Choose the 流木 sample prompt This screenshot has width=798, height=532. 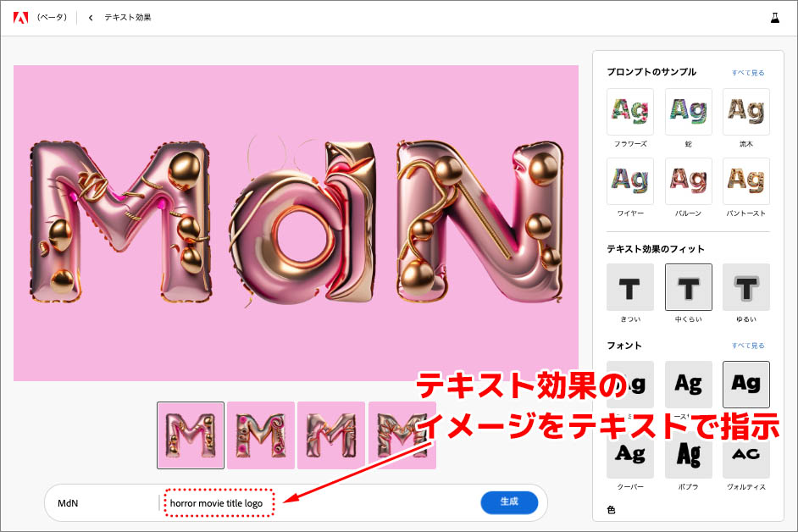click(745, 112)
